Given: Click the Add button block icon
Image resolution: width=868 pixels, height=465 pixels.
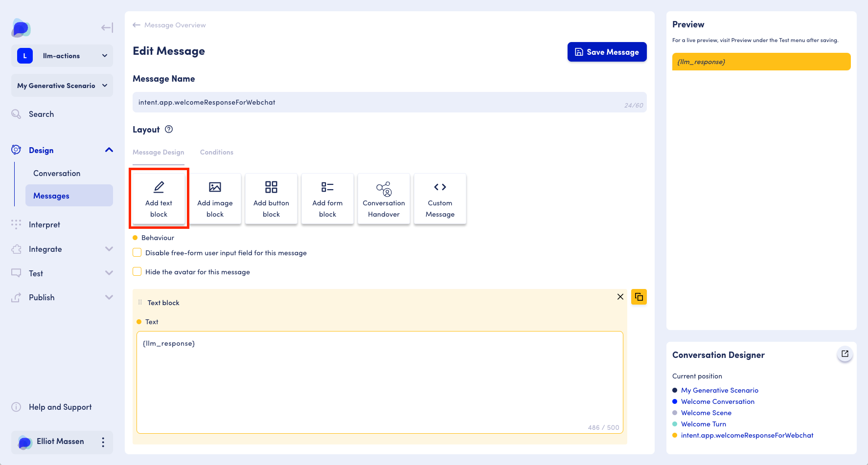Looking at the screenshot, I should point(271,187).
